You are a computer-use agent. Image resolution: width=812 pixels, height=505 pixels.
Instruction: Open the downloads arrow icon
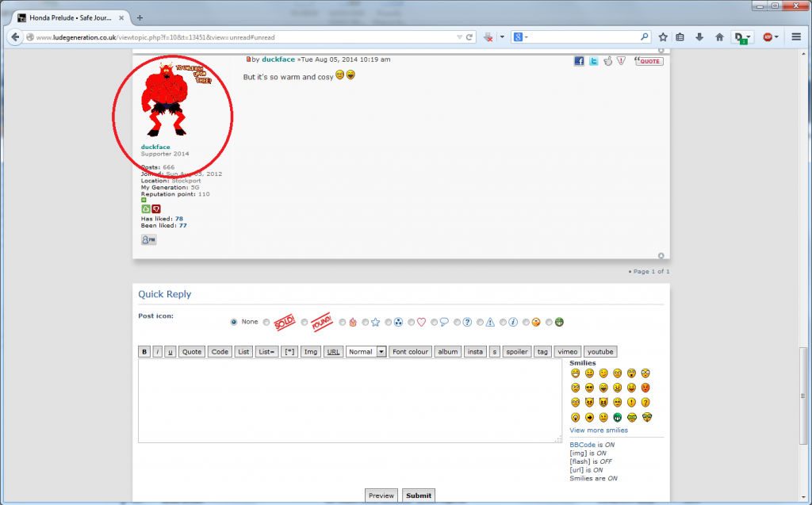(699, 36)
